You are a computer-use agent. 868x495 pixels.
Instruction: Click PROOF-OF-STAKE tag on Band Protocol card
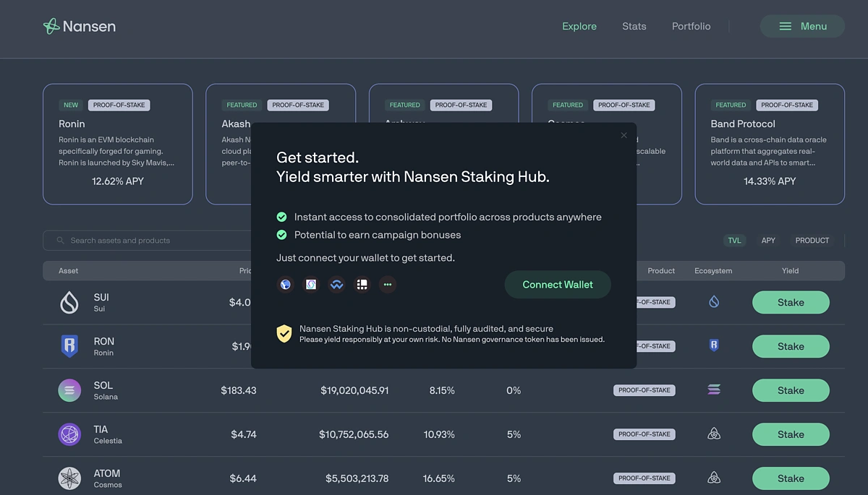[787, 105]
